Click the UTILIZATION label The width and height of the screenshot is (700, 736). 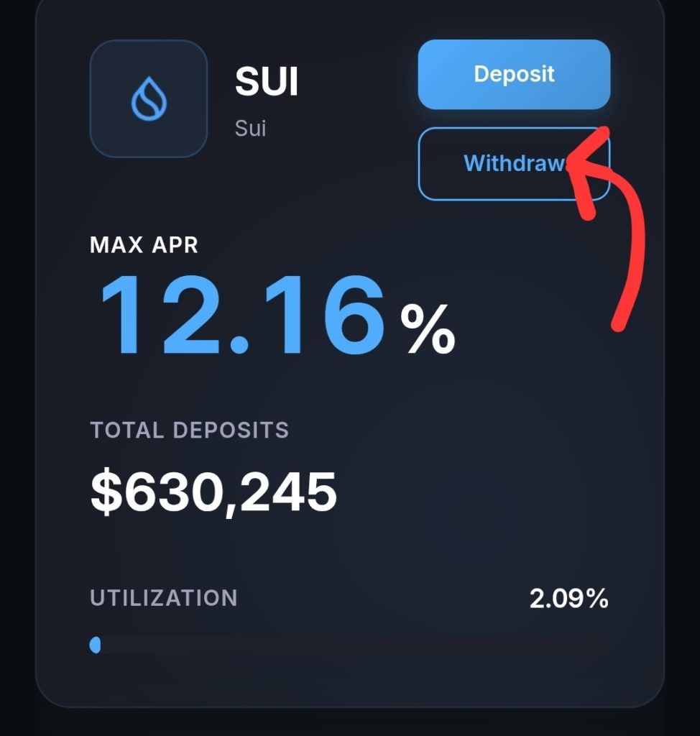pos(163,598)
